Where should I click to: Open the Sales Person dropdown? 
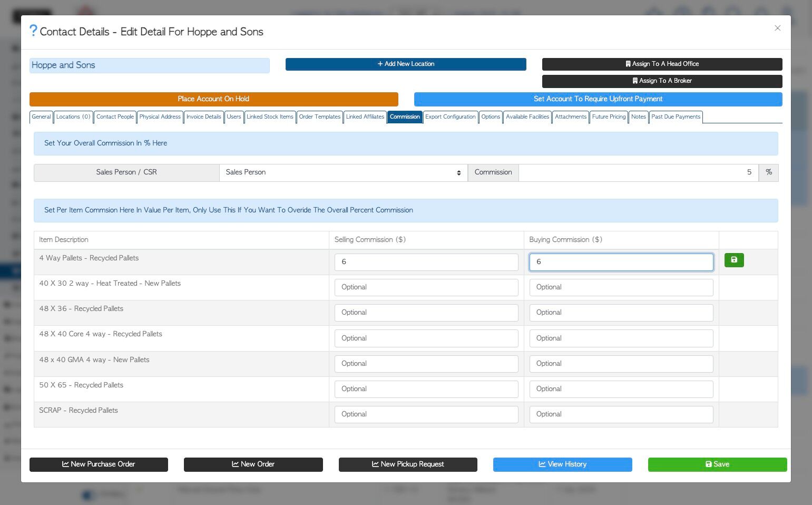pos(344,172)
